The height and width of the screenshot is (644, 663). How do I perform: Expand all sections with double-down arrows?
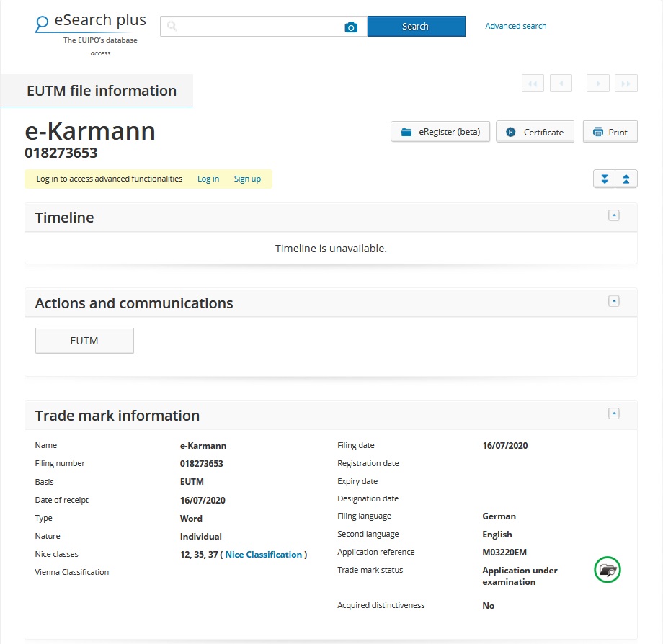click(605, 179)
